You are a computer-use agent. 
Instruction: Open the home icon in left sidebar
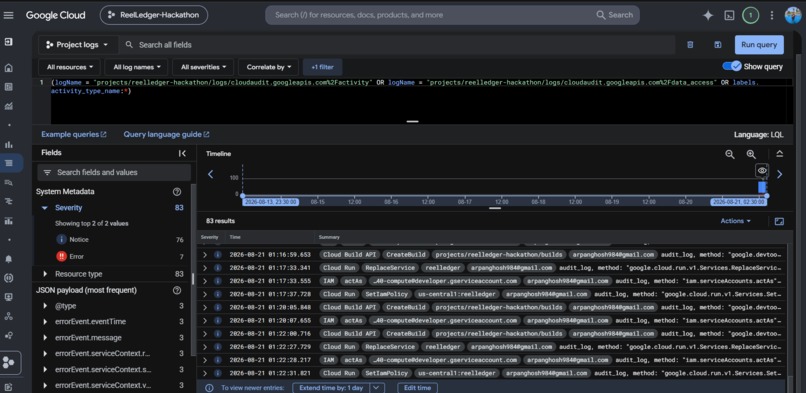(8, 67)
